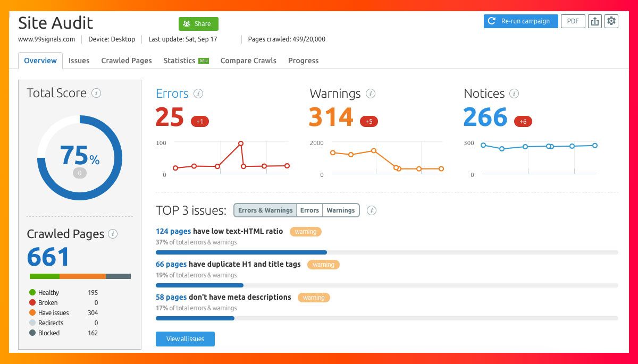Screen dimensions: 638x364
Task: Click the export upload icon
Action: [595, 21]
